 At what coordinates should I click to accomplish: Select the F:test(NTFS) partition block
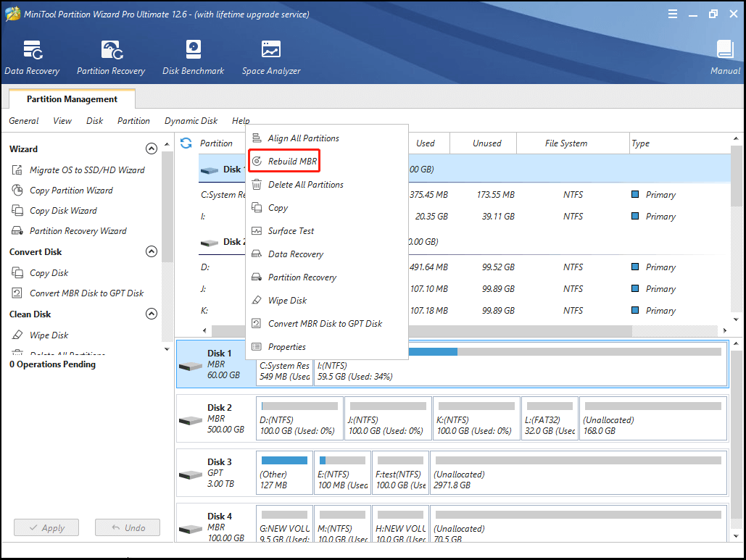point(401,472)
